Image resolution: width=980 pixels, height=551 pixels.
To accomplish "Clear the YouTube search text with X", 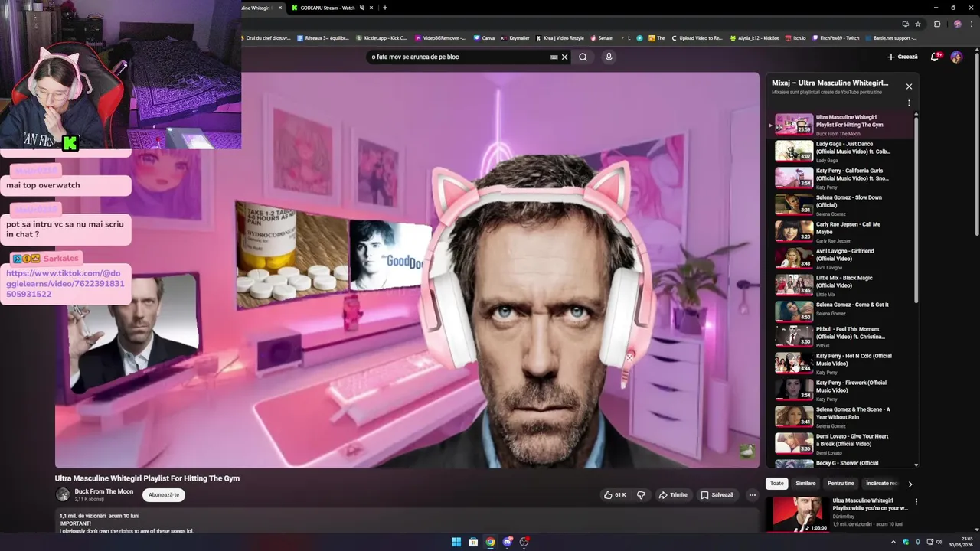I will (x=565, y=57).
